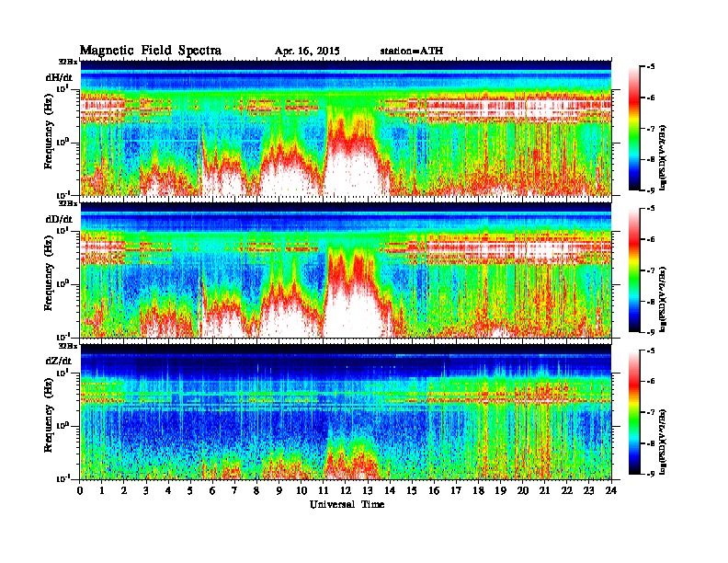Click the '2' hour tick label
This screenshot has width=728, height=563.
click(124, 491)
